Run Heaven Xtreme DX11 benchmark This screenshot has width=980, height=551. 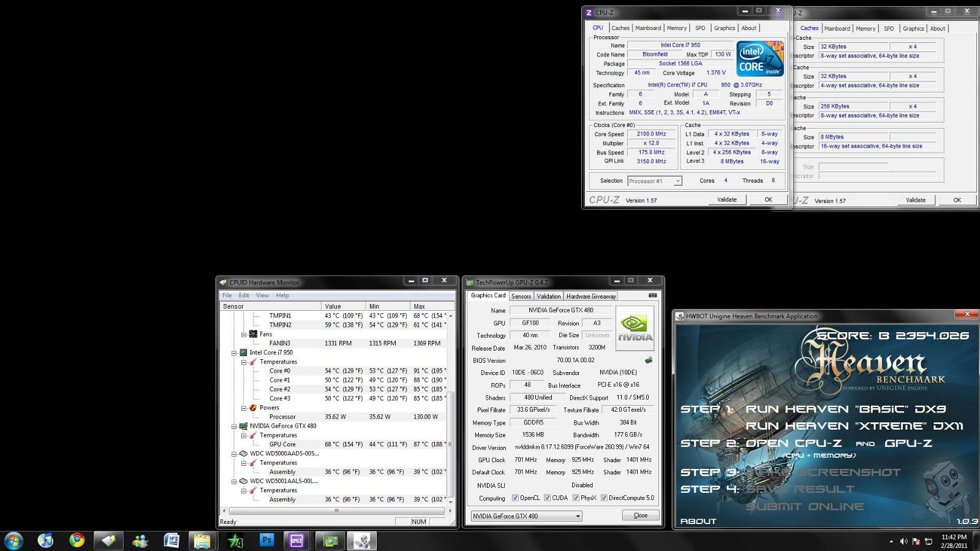[854, 426]
